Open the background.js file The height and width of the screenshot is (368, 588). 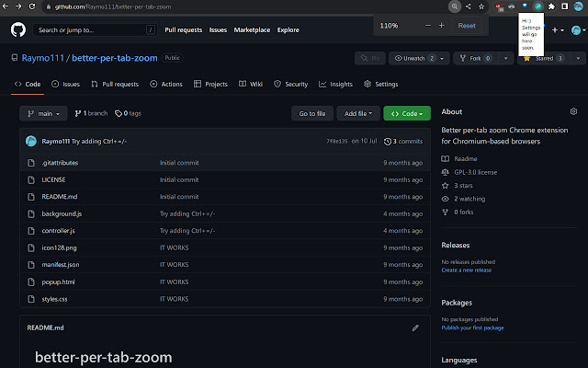tap(62, 213)
